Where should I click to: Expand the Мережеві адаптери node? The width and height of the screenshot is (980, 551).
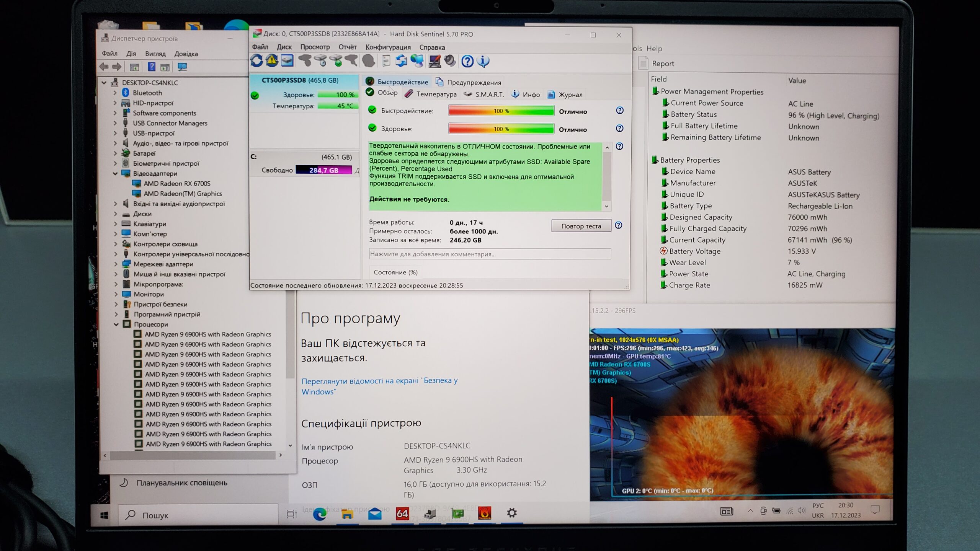coord(116,264)
